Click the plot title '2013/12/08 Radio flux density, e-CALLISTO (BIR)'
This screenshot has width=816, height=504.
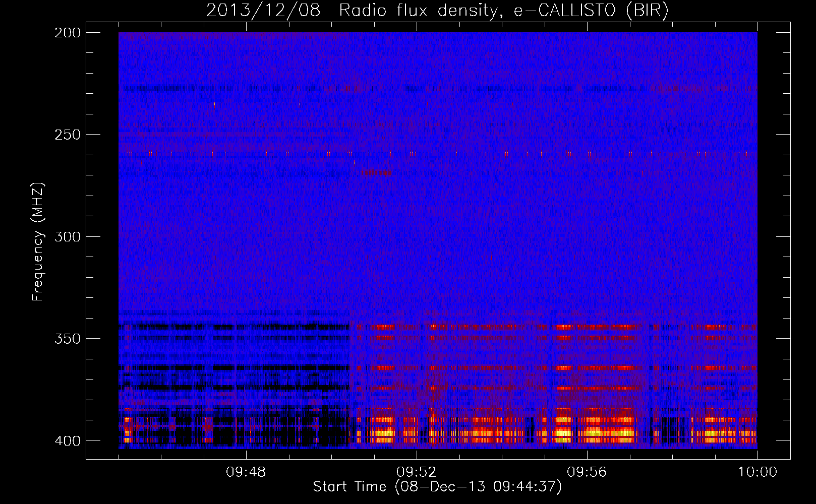point(437,11)
